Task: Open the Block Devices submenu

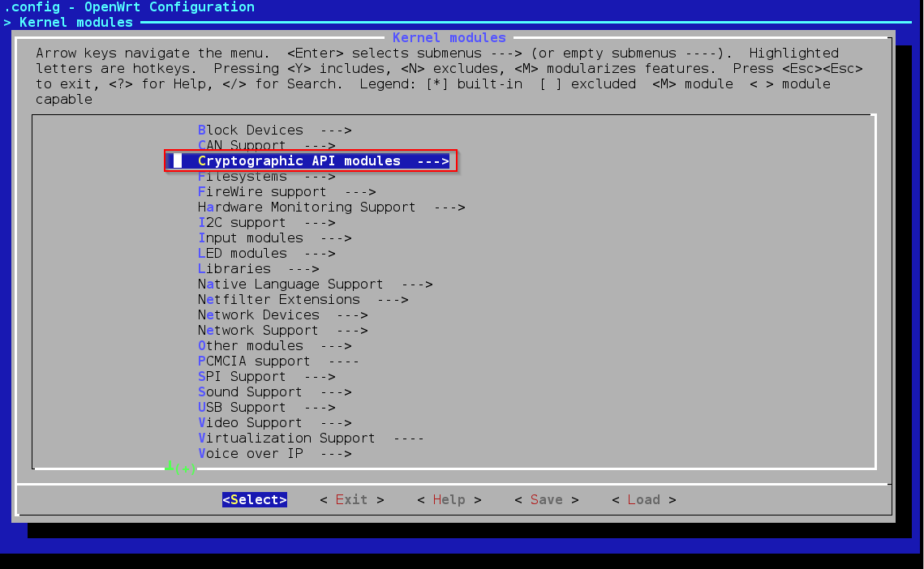Action: click(x=274, y=130)
